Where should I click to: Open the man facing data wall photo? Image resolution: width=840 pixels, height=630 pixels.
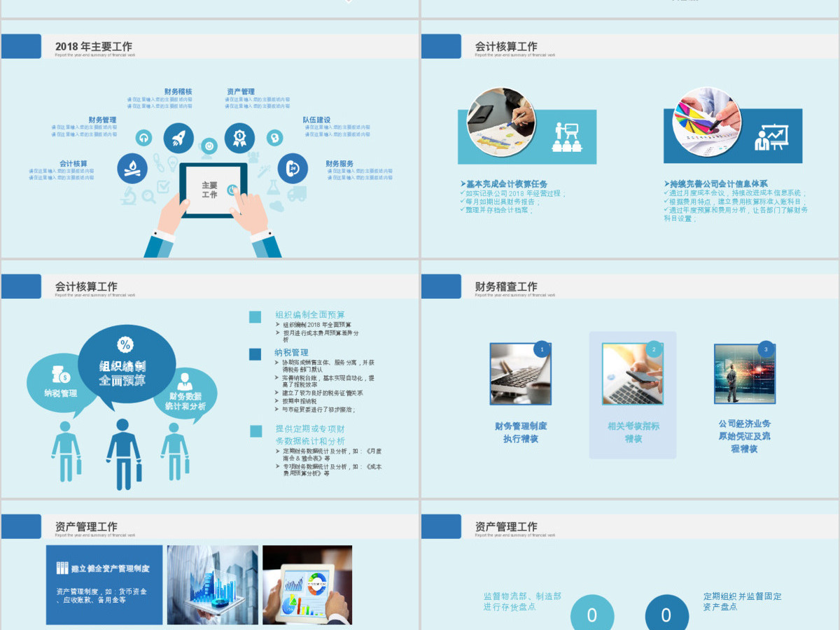(745, 374)
